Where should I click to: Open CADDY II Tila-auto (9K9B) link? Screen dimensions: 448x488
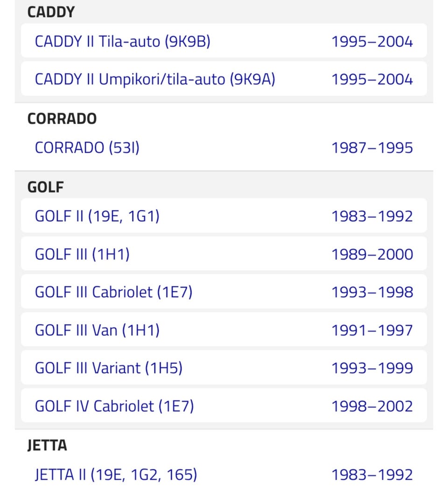pos(123,42)
